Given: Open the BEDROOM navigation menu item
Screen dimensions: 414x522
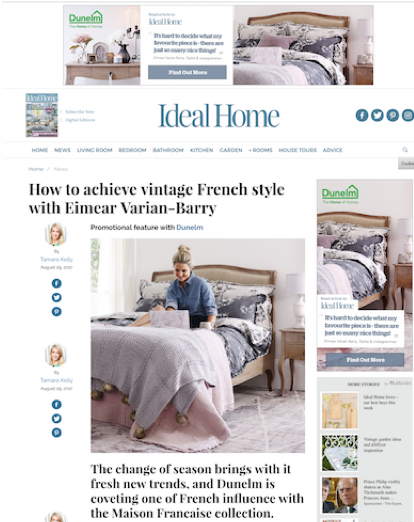Looking at the screenshot, I should [x=132, y=150].
